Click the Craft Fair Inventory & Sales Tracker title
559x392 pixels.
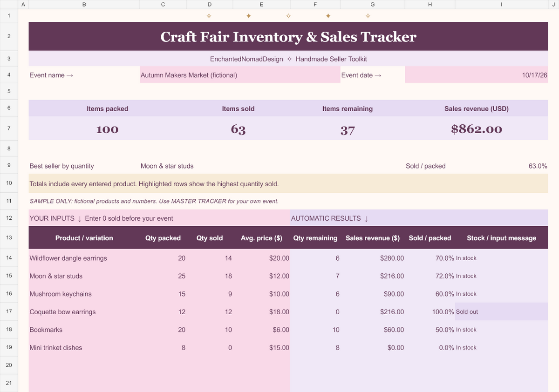pos(288,37)
